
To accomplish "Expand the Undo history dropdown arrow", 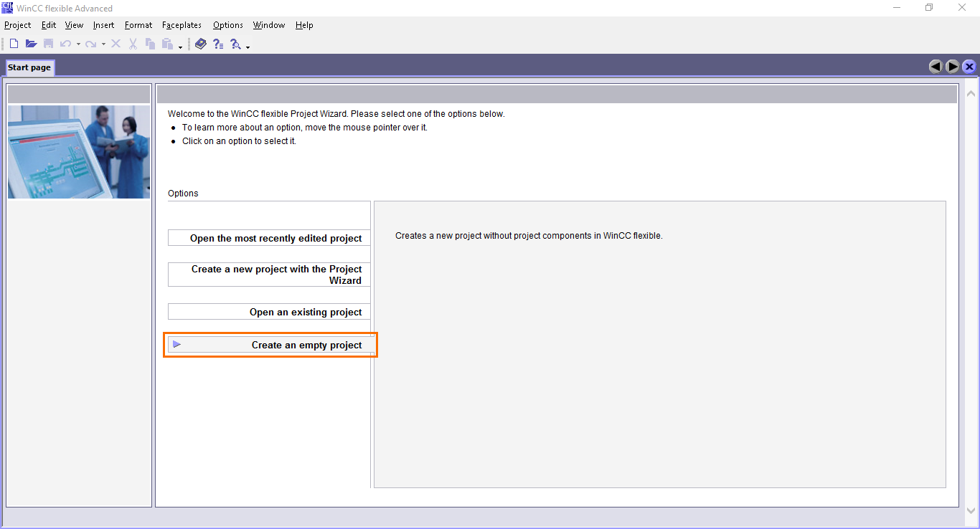I will click(x=78, y=44).
